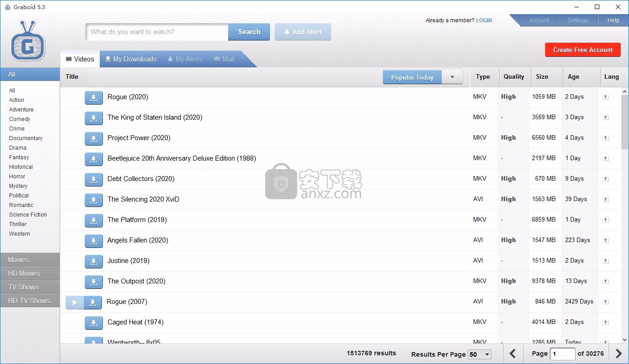Select the Comedy genre filter

[20, 119]
